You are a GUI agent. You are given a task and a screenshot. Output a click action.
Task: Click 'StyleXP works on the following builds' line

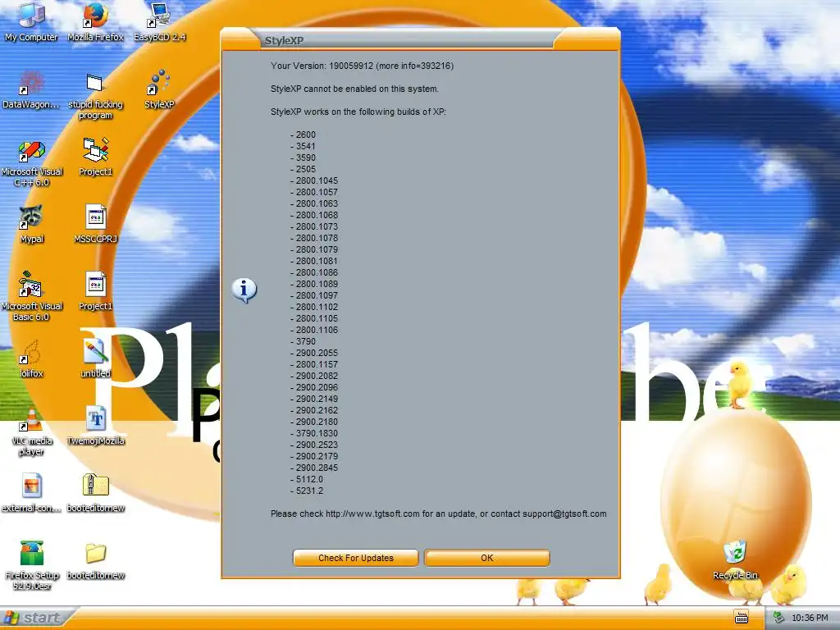(x=358, y=112)
